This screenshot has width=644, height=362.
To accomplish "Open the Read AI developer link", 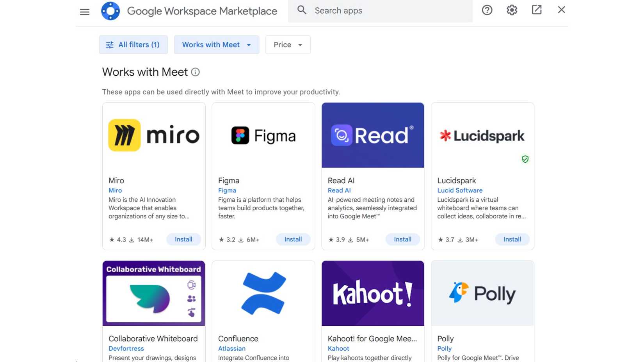I will click(x=339, y=190).
